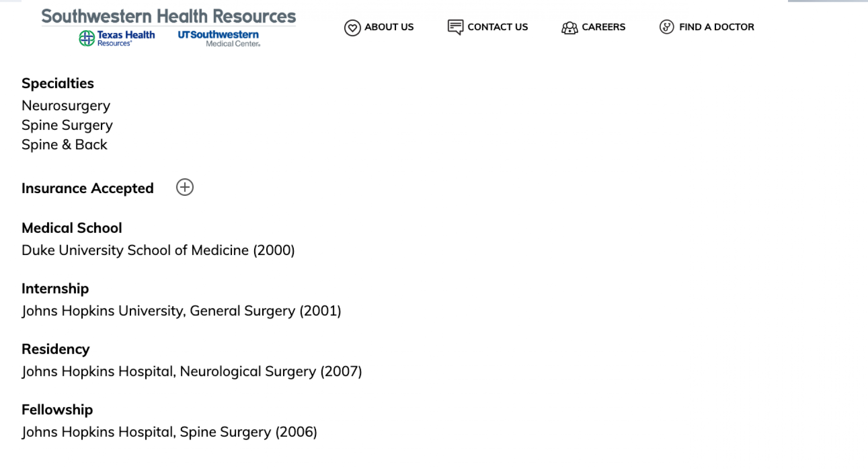
Task: Go to the Careers page
Action: coord(604,27)
